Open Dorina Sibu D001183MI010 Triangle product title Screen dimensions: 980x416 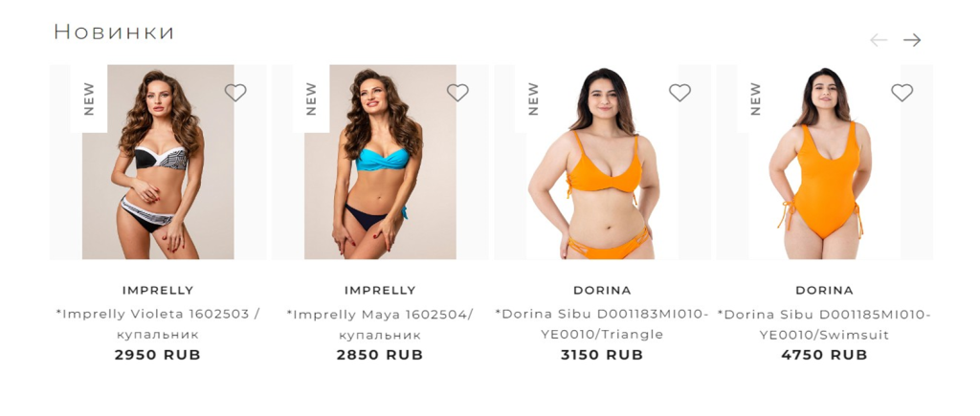tap(603, 324)
